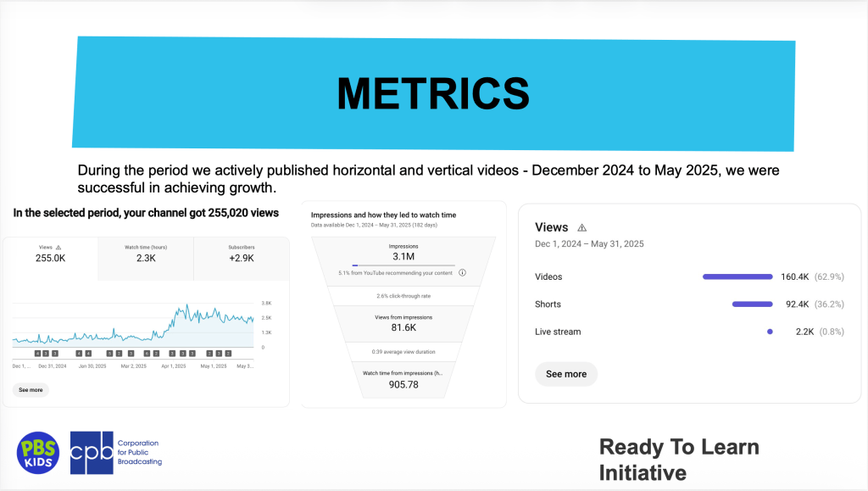Open the Subscribers +2.9K tab
The height and width of the screenshot is (491, 868).
(242, 254)
